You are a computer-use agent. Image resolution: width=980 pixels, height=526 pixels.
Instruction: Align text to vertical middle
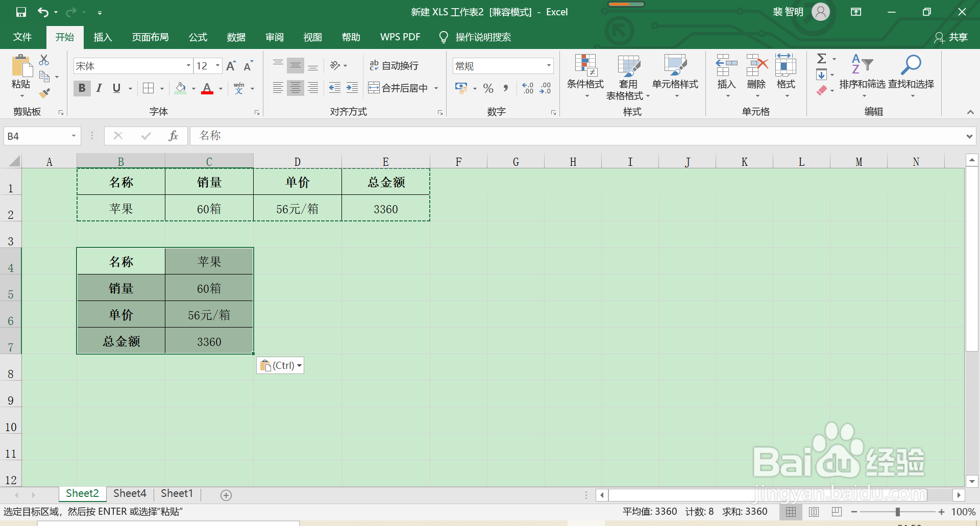point(296,66)
